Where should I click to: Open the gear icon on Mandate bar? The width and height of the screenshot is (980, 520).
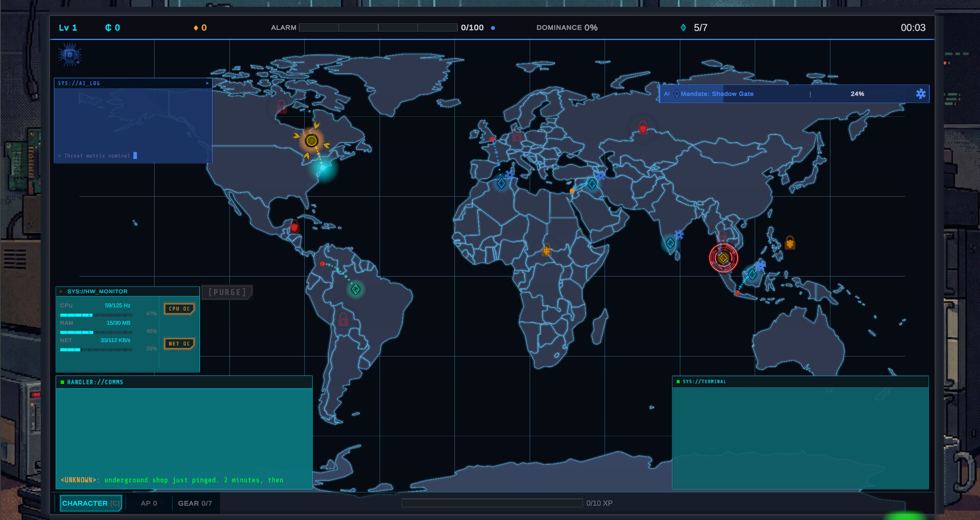(920, 94)
